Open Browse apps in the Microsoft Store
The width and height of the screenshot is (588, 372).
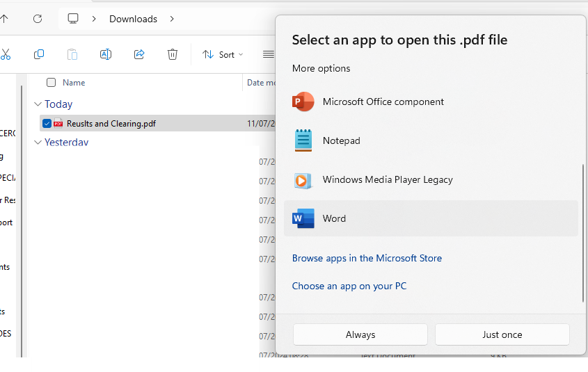click(367, 258)
